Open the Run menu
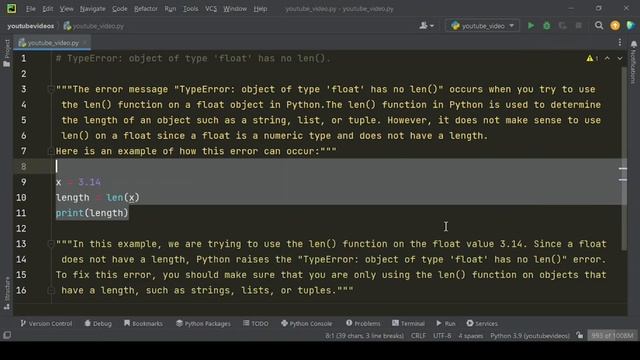 [x=170, y=9]
